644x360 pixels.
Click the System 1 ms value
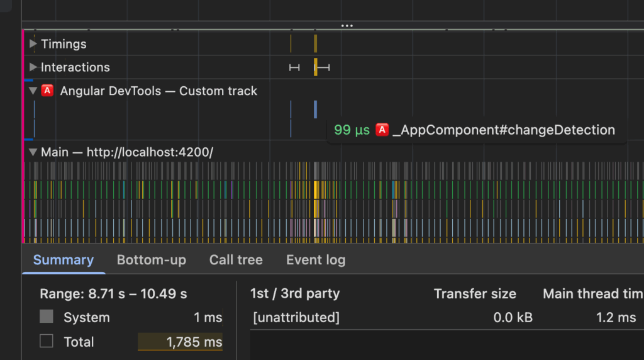coord(208,317)
